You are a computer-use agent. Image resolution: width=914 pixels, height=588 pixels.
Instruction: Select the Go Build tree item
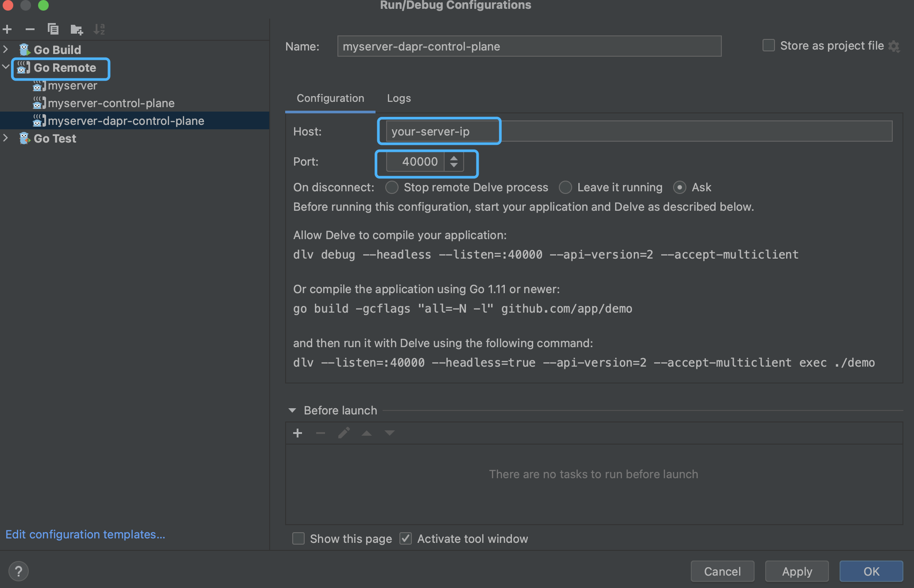[x=135, y=50]
